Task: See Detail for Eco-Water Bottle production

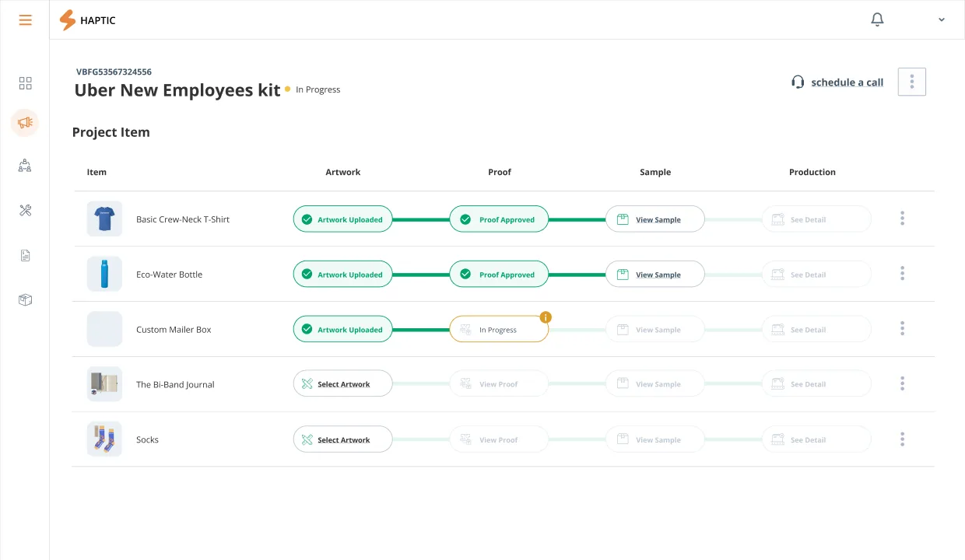Action: [x=816, y=275]
